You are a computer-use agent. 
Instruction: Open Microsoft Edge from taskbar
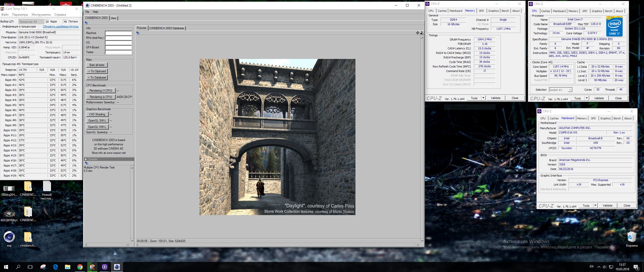tap(55, 267)
